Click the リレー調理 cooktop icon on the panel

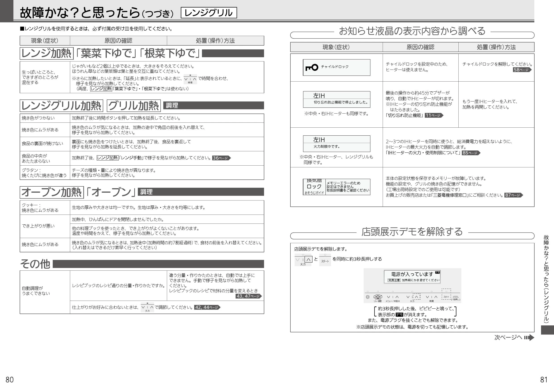378,297
